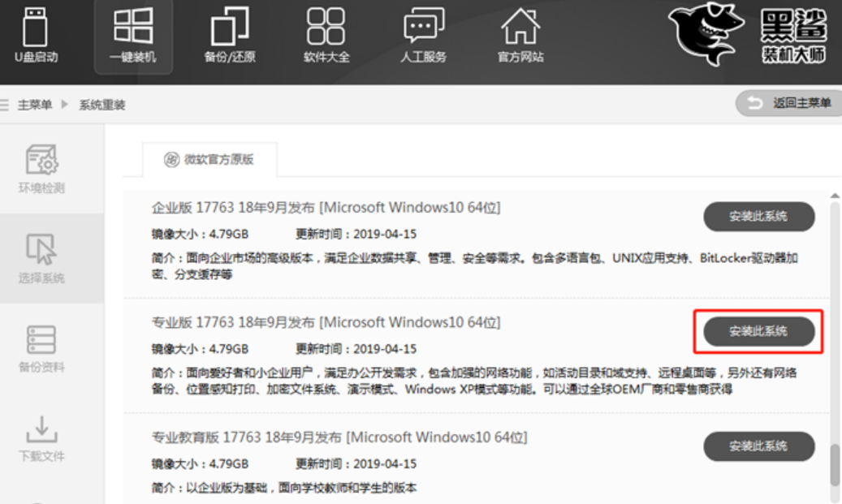842x504 pixels.
Task: Open the 软件大全 software library icon
Action: [326, 36]
